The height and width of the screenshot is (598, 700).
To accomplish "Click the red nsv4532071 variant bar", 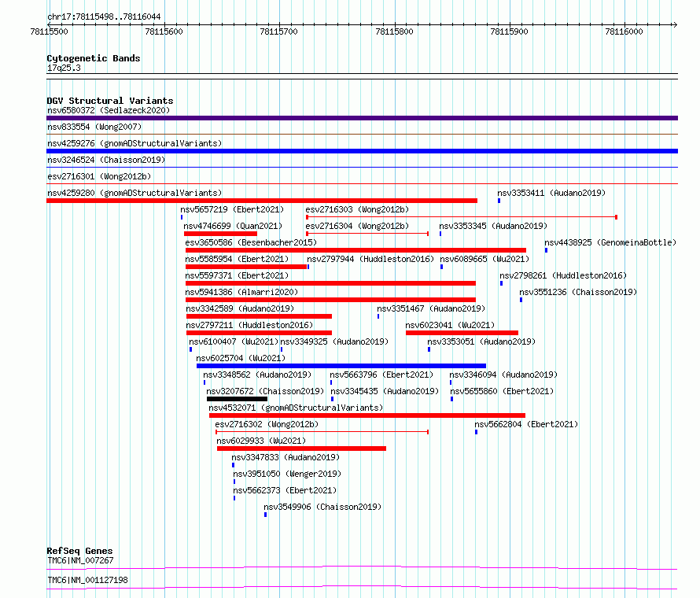I will [367, 415].
